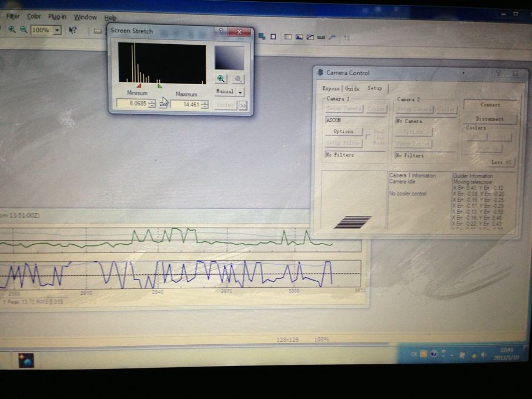Click the diagonal split toolbar icon
The width and height of the screenshot is (532, 399).
[310, 37]
